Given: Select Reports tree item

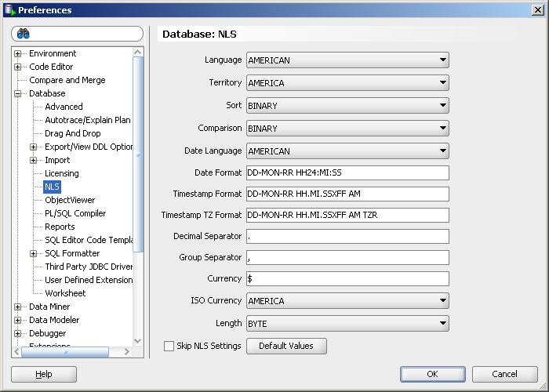Looking at the screenshot, I should (x=60, y=227).
